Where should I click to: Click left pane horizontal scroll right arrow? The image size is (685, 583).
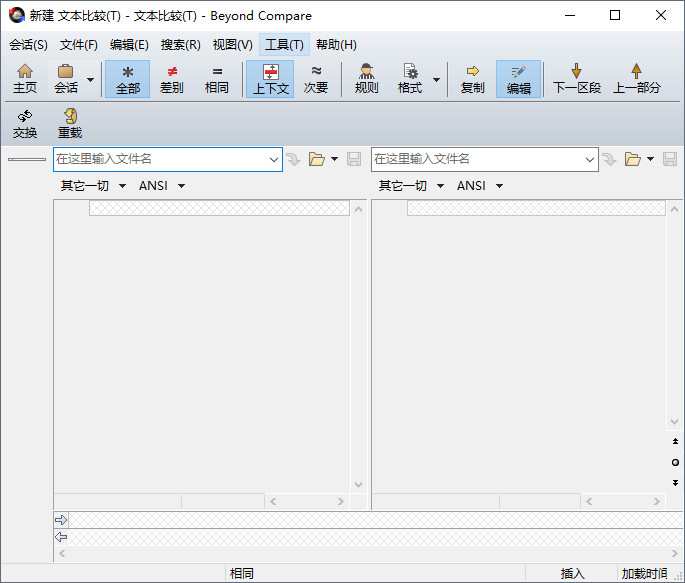pos(341,501)
